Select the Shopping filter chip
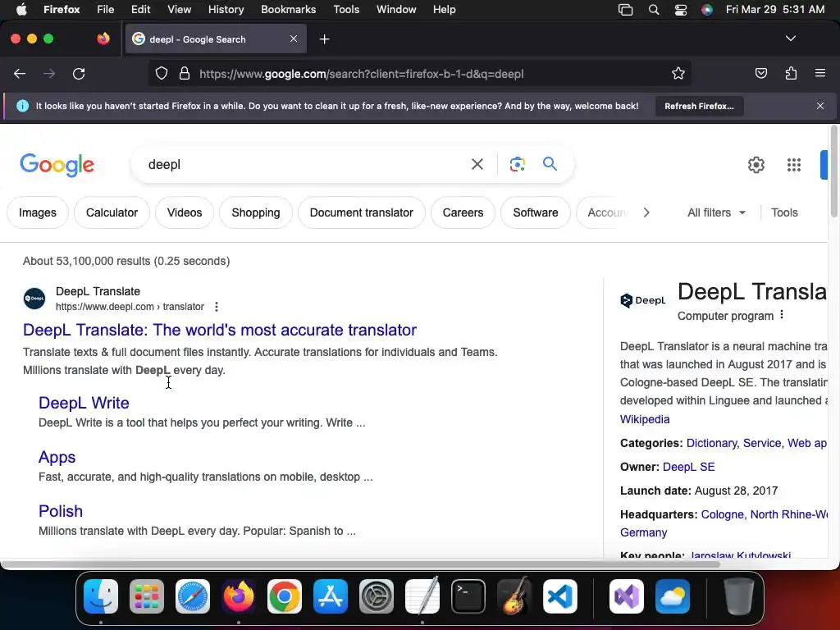The width and height of the screenshot is (840, 630). pos(256,212)
